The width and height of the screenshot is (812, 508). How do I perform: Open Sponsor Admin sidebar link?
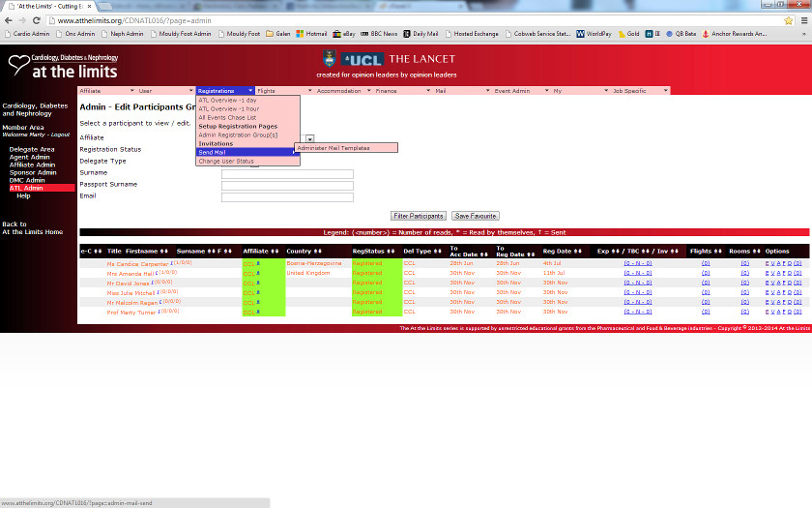(x=33, y=172)
